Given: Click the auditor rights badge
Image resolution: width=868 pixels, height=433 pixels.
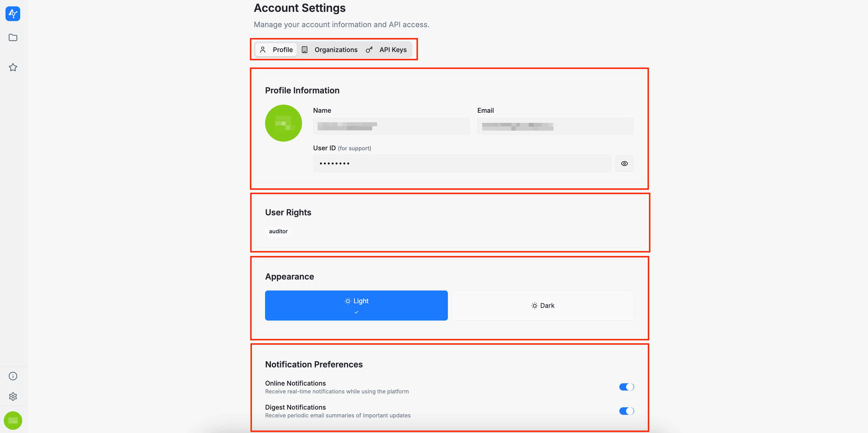Looking at the screenshot, I should (278, 231).
